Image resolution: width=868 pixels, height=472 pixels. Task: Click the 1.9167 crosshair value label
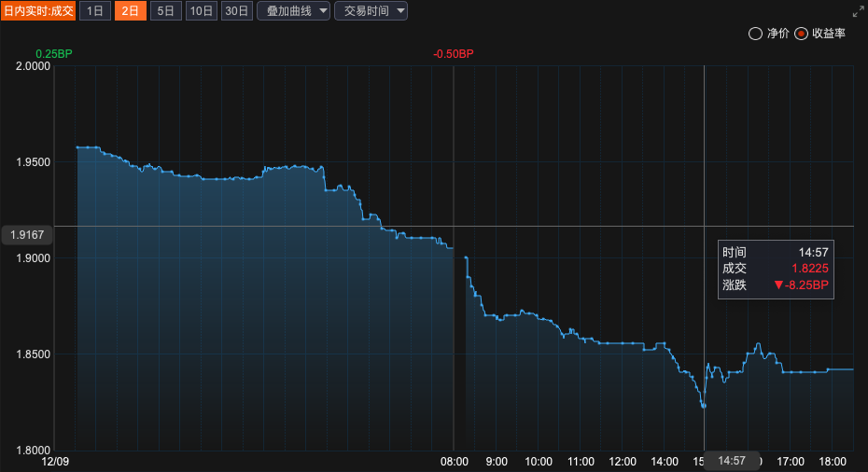click(x=26, y=235)
